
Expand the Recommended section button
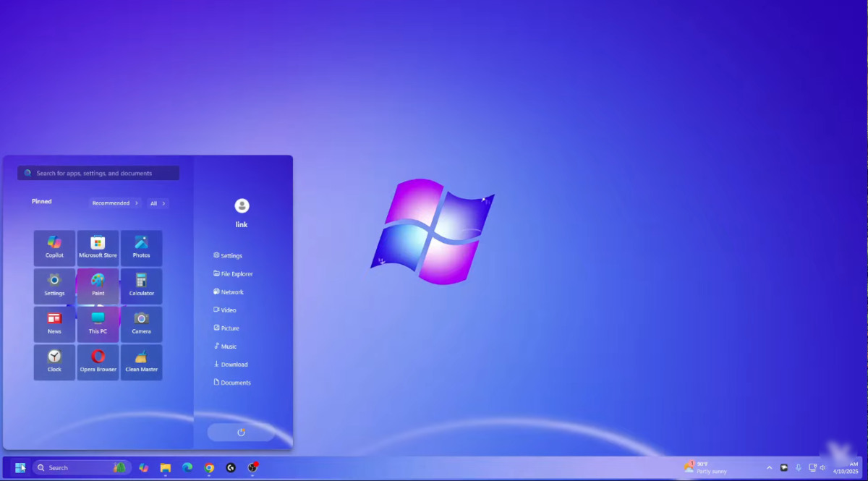point(116,203)
